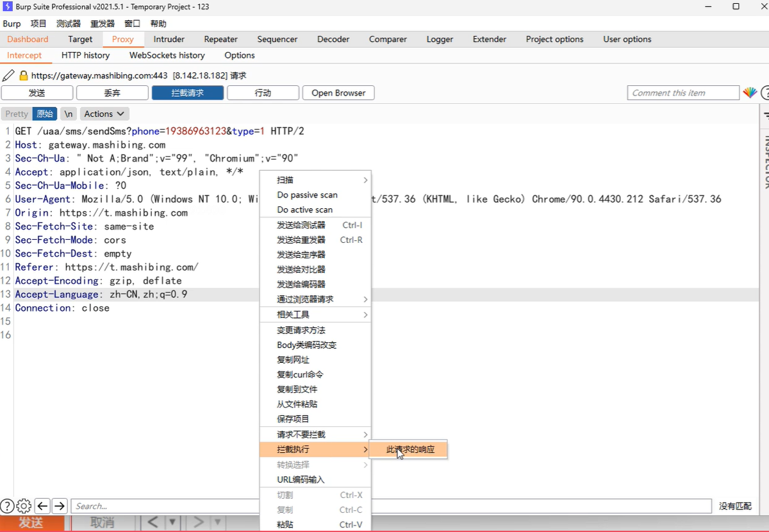
Task: Click the pencil icon to edit target
Action: (8, 75)
